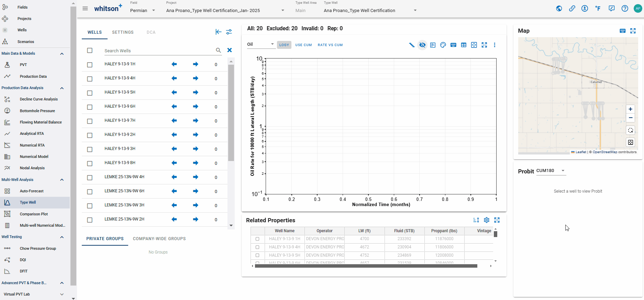
Task: Check the HALEY 9-13-9 5H well checkbox
Action: click(x=90, y=93)
